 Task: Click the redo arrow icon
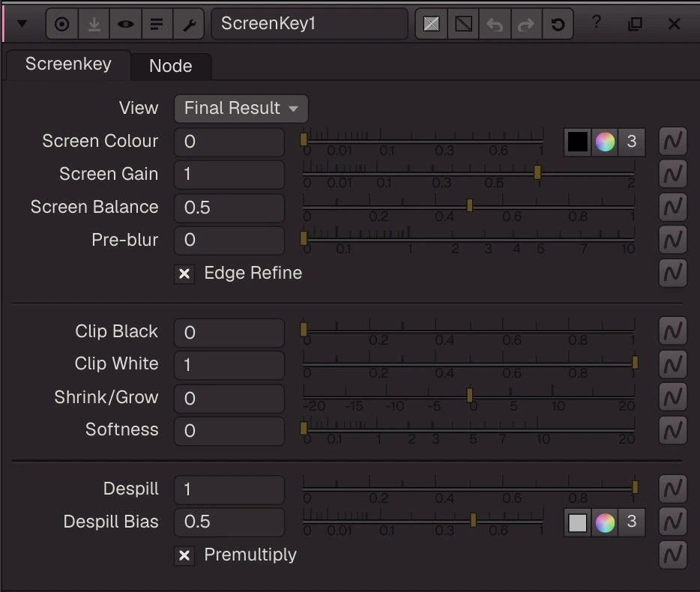click(526, 24)
